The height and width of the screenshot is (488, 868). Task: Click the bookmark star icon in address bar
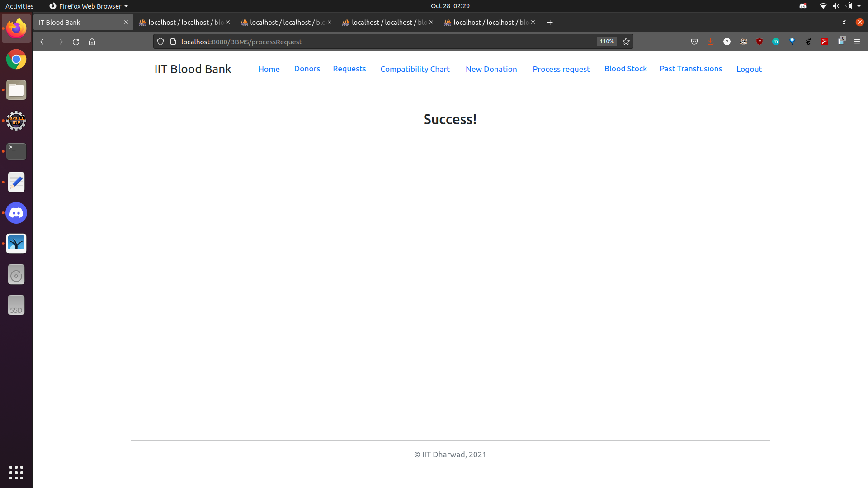pyautogui.click(x=626, y=41)
